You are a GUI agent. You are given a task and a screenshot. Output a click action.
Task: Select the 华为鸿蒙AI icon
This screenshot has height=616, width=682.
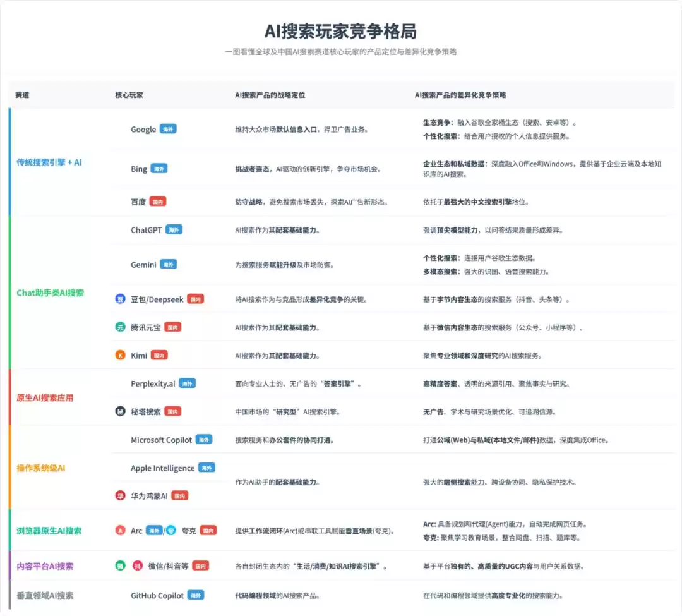click(120, 495)
